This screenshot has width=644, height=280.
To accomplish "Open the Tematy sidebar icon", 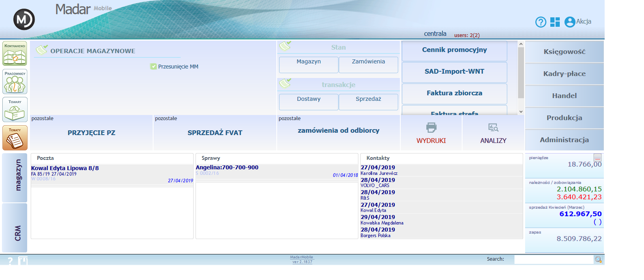I will click(15, 138).
